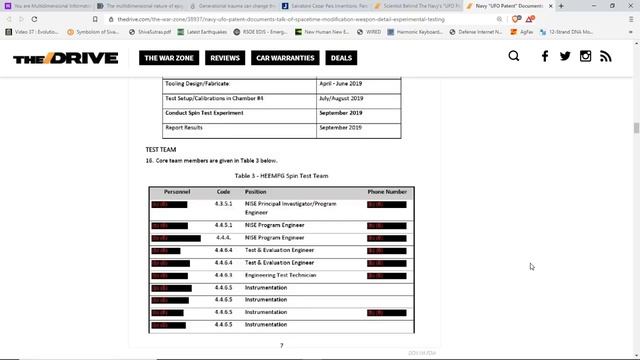Click 'Personnel' column header

[x=177, y=192]
